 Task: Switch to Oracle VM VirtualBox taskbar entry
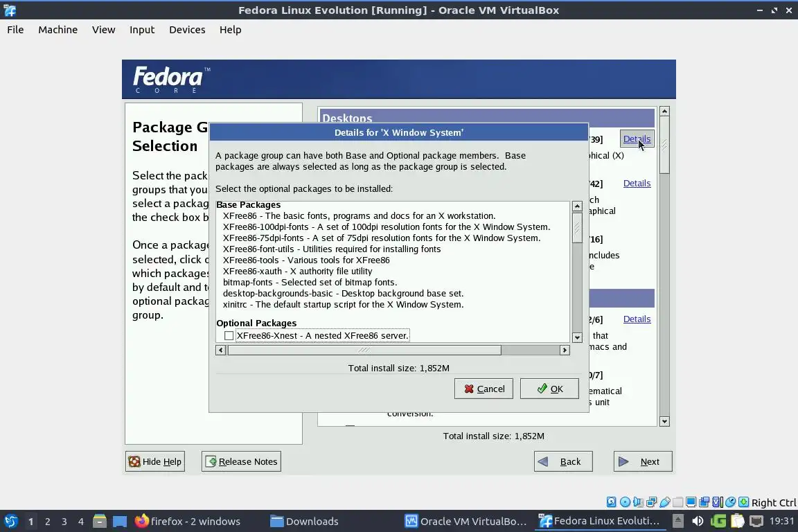tap(465, 521)
